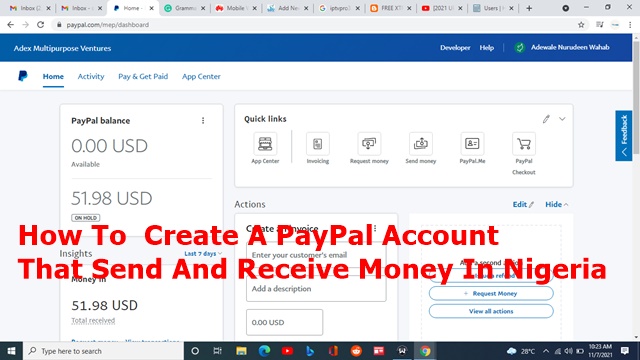
Task: Click the 28°C weather widget
Action: pos(521,351)
